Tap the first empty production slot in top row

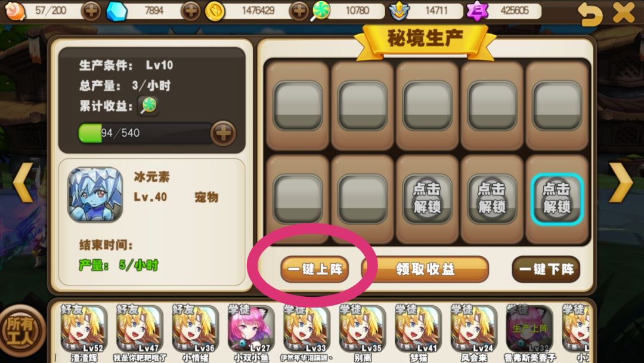[x=298, y=106]
